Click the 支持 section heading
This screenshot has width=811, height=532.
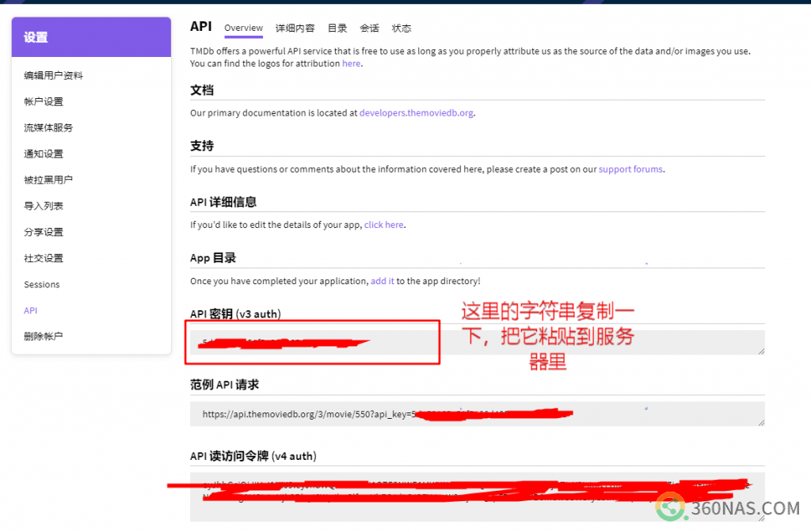point(202,146)
